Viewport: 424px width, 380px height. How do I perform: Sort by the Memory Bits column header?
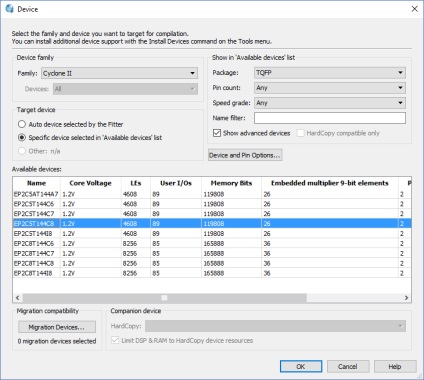tap(231, 183)
